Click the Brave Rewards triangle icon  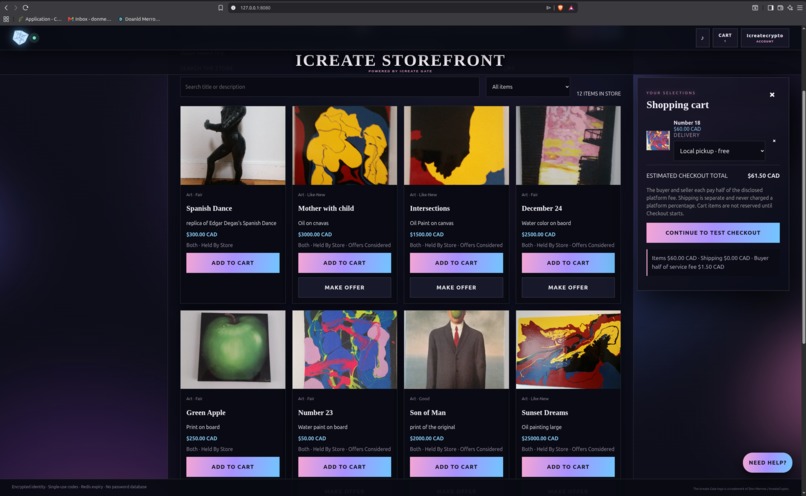click(x=571, y=8)
